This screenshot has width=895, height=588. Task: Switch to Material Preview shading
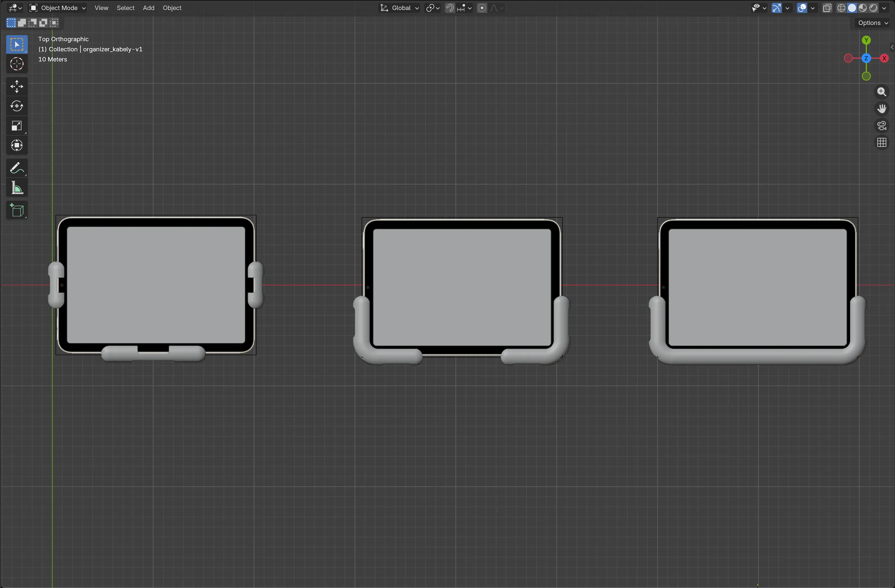[863, 8]
